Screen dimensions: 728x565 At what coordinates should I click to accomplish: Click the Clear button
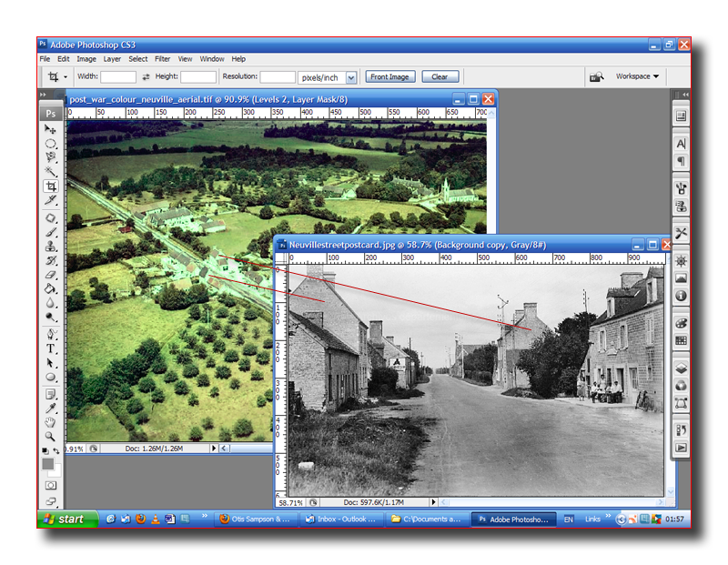(x=440, y=77)
